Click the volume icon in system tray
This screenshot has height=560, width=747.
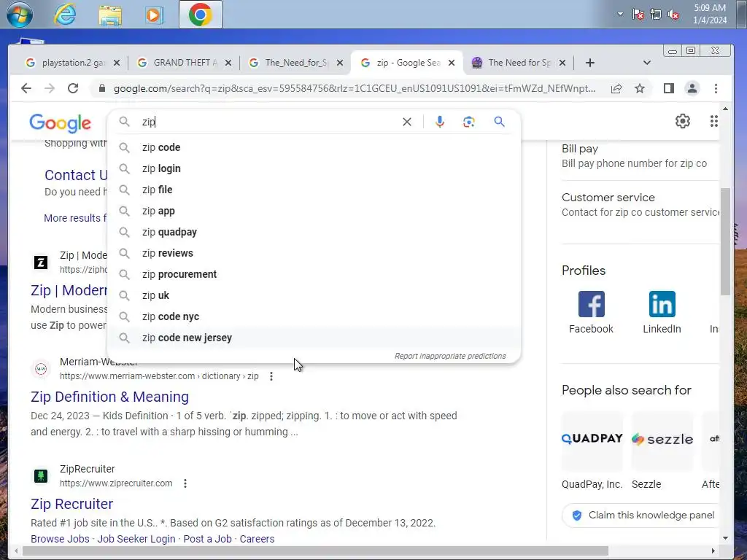point(673,15)
